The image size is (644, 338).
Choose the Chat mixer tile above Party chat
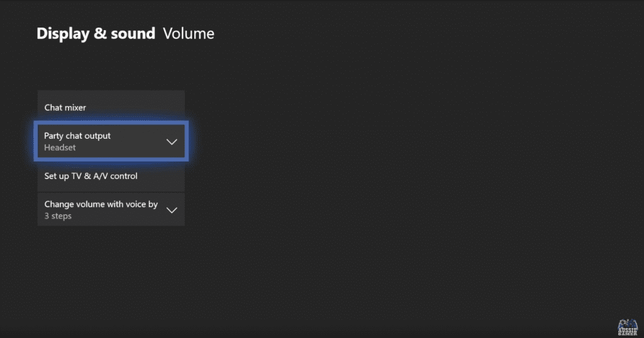click(111, 107)
